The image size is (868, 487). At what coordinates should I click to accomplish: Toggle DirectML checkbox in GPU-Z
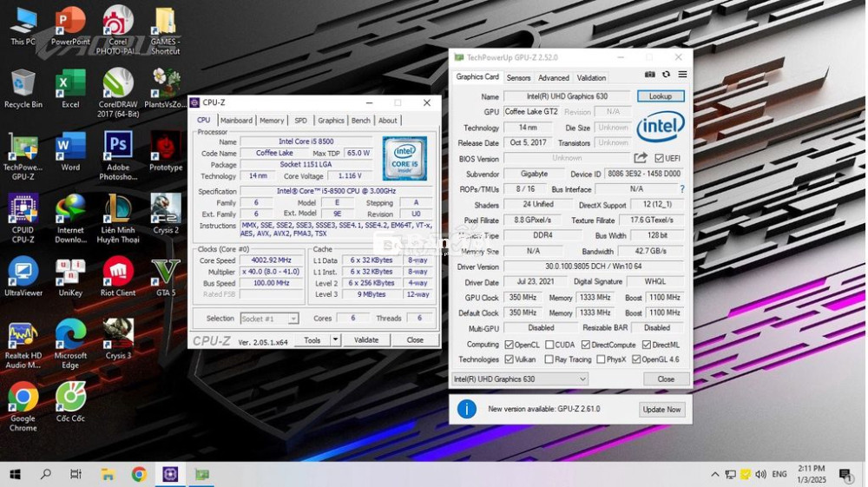(647, 345)
